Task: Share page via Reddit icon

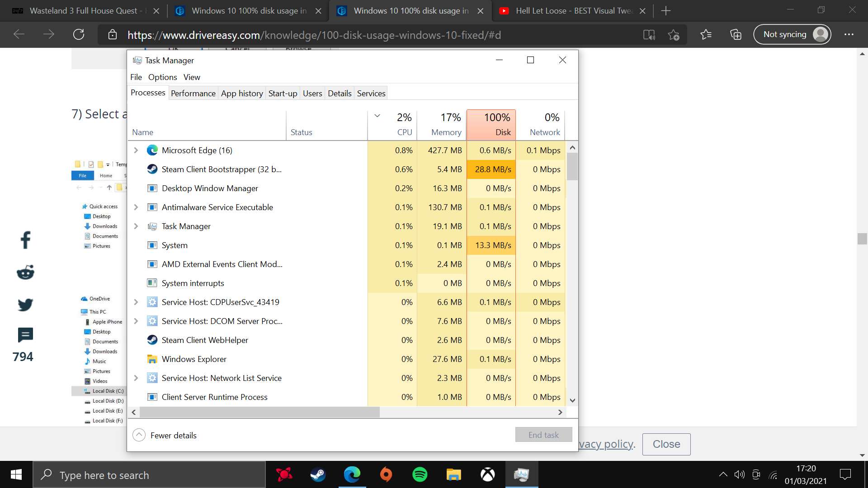Action: (25, 272)
